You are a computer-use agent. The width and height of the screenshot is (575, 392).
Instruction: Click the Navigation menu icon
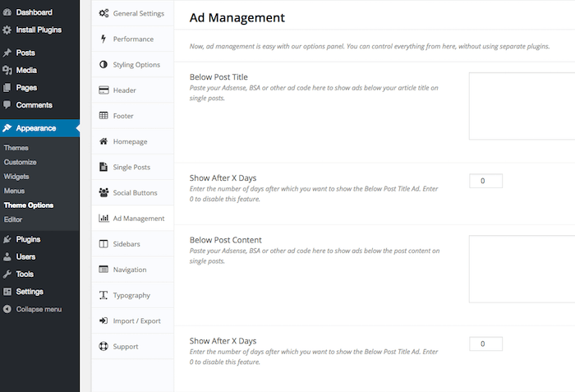(103, 270)
